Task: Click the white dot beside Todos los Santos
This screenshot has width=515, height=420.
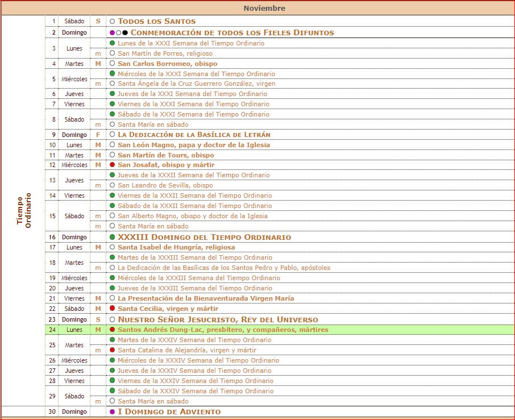Action: 113,21
